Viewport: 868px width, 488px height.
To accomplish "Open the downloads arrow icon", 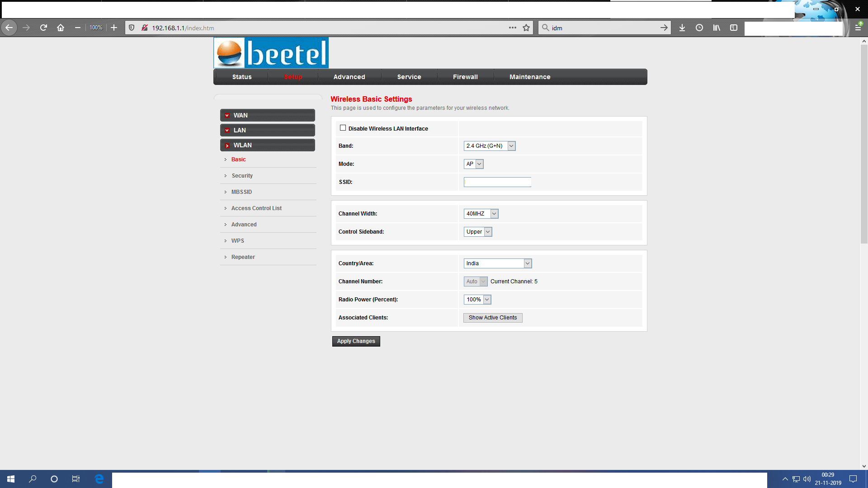I will (682, 28).
